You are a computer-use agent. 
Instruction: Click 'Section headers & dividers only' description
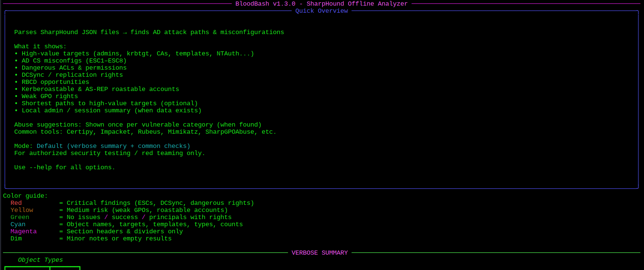[x=125, y=231]
